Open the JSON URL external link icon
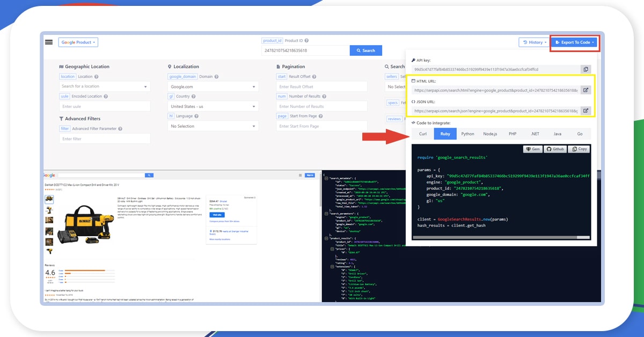 [x=586, y=111]
